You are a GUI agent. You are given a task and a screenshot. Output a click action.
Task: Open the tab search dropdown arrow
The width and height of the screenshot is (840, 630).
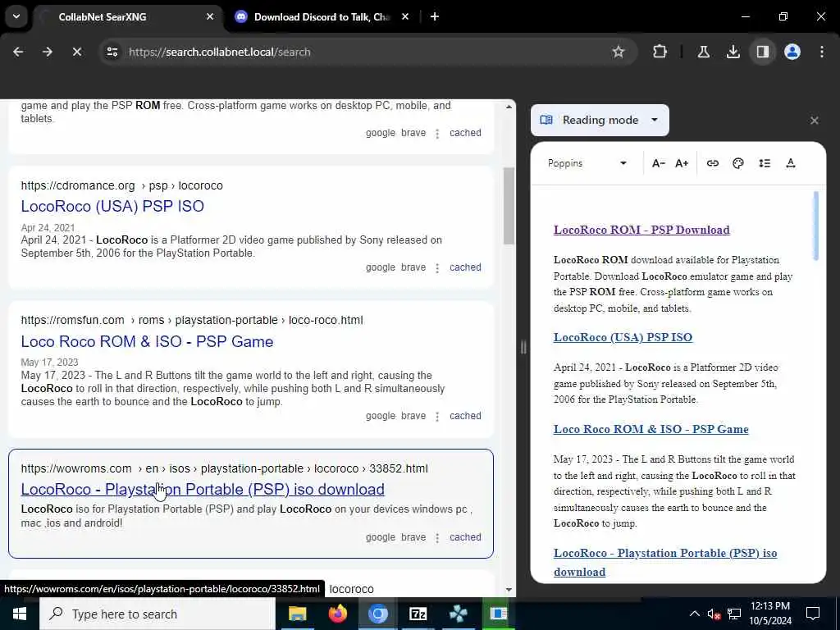click(16, 16)
